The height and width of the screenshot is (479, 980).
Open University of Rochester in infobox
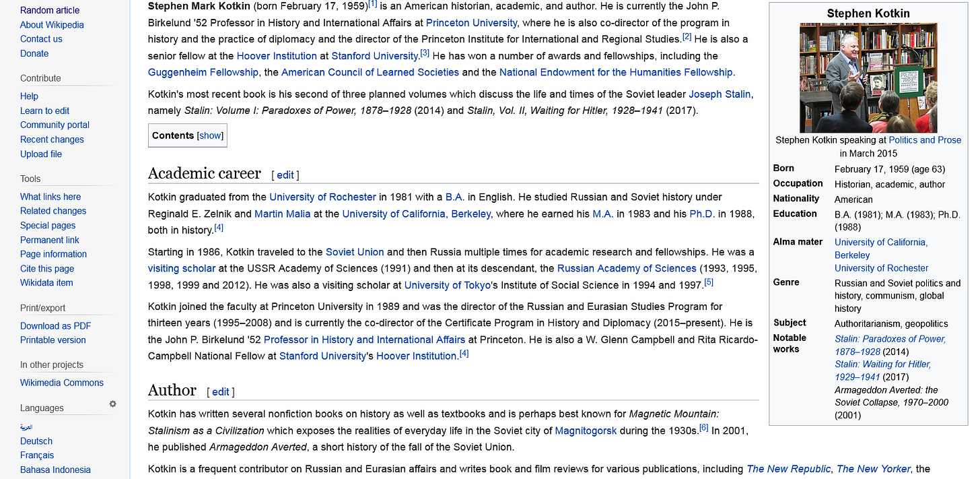pos(882,268)
